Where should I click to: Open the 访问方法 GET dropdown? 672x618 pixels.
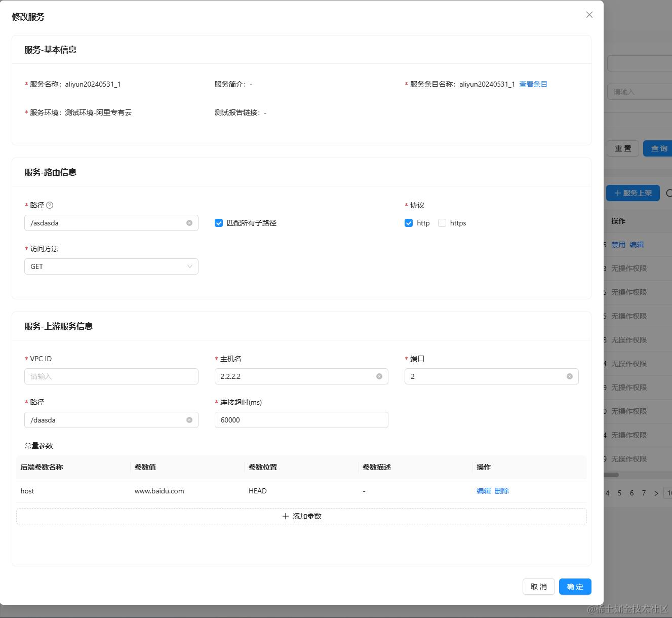[111, 266]
